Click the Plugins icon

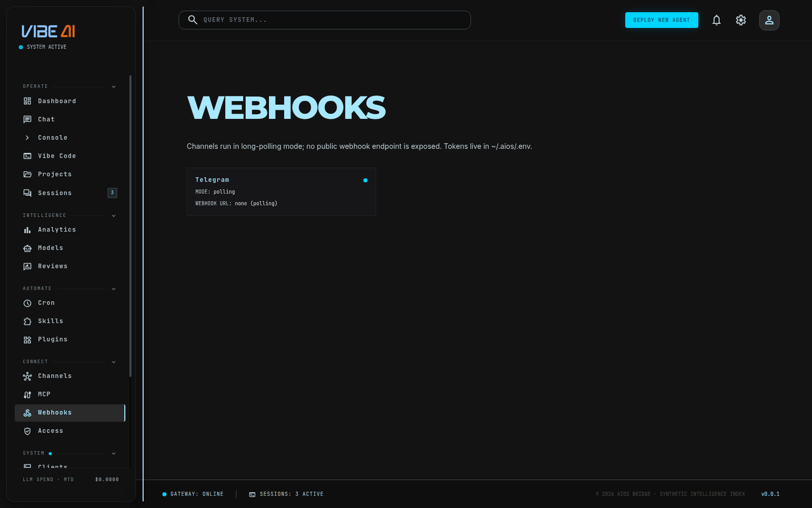tap(27, 339)
